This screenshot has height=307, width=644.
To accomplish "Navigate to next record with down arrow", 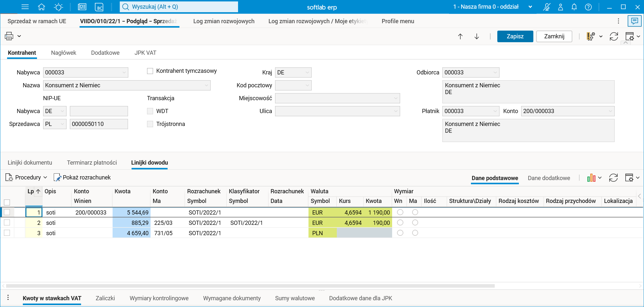I will (477, 36).
